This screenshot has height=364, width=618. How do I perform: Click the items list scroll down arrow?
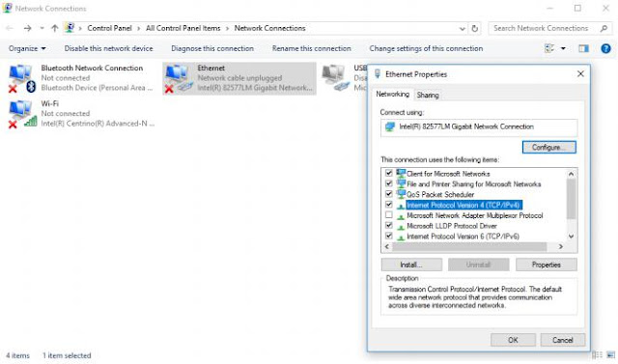[x=571, y=237]
